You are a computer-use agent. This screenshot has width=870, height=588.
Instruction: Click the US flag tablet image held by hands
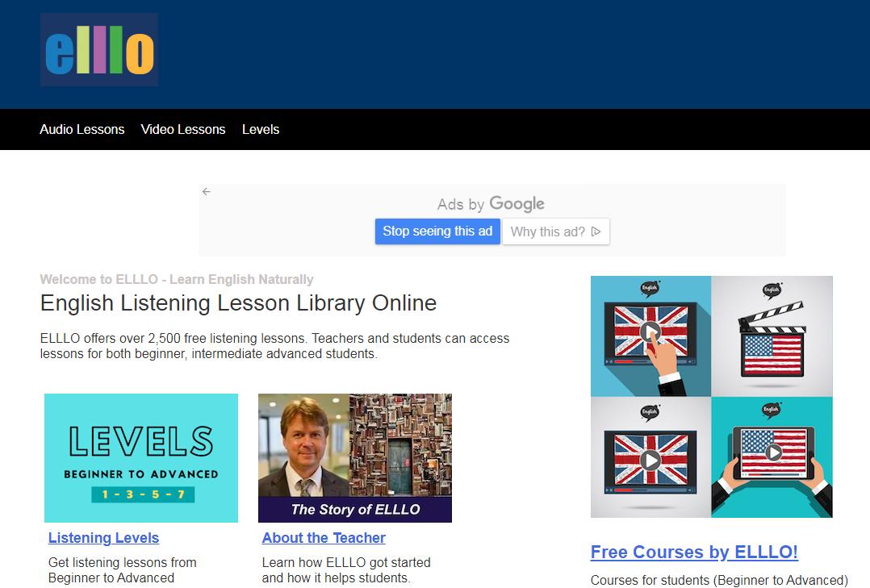(772, 457)
